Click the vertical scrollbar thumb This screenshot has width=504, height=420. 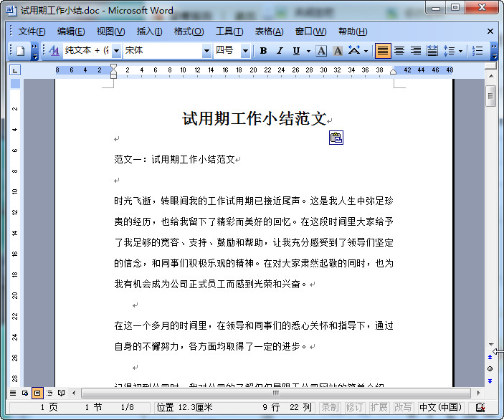(491, 96)
